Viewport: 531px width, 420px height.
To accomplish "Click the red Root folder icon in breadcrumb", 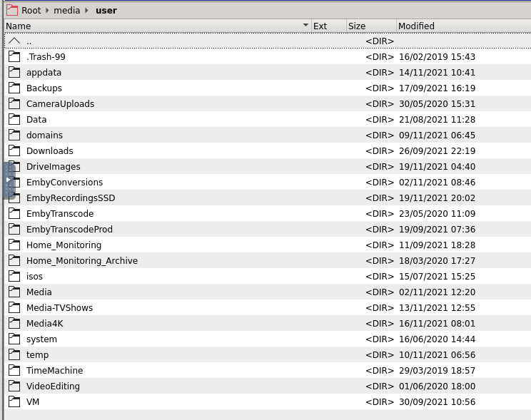I will pyautogui.click(x=12, y=10).
